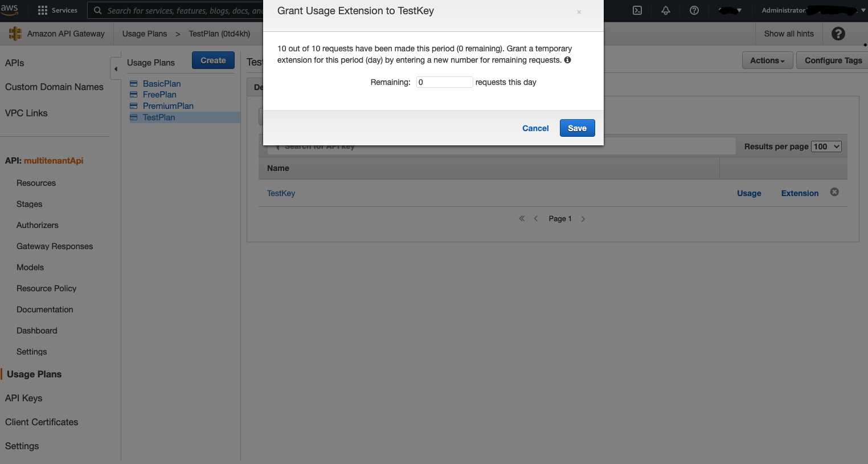Click Show all hints button

pos(789,34)
